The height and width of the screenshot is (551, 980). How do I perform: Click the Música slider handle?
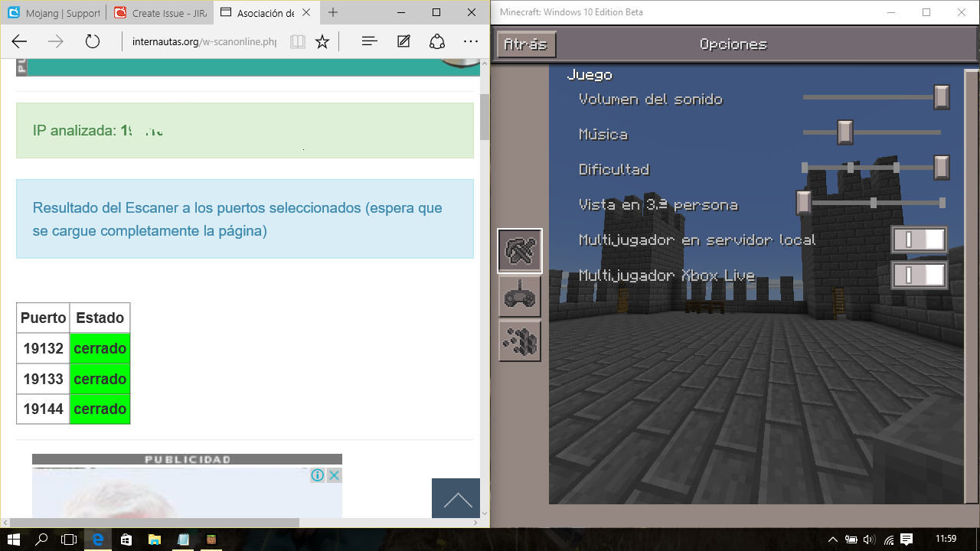pyautogui.click(x=845, y=132)
